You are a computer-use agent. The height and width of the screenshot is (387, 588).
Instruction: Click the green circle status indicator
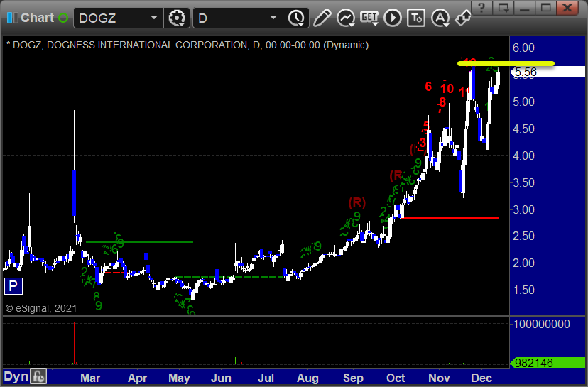tap(63, 18)
